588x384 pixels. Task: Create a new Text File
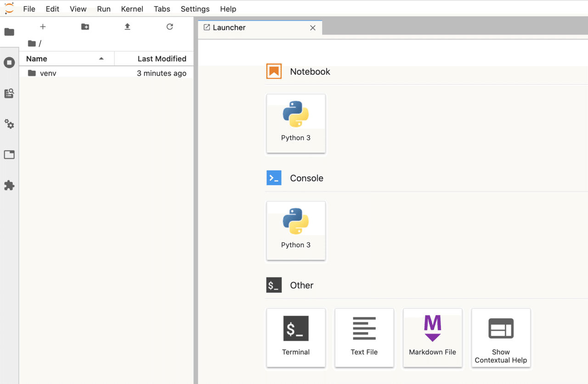pos(364,338)
